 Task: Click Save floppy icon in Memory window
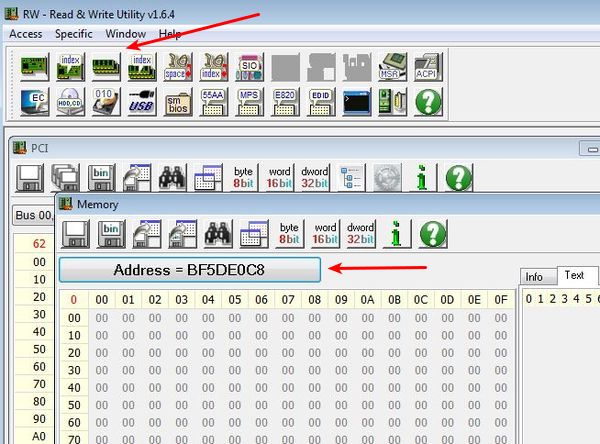click(x=75, y=233)
